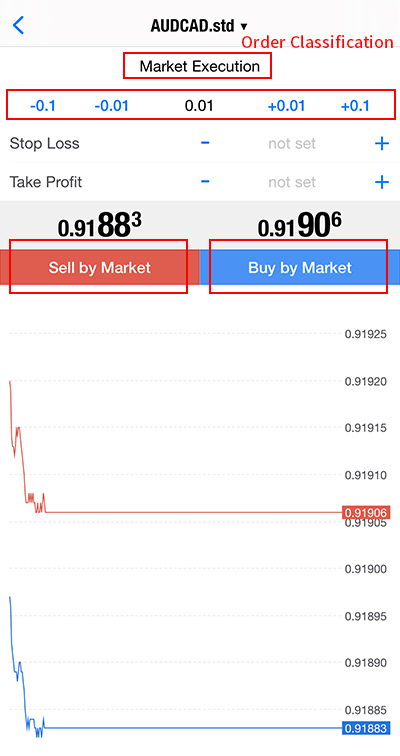Viewport: 400px width, 756px height.
Task: Click the red 0.91906 ask price marker
Action: [365, 512]
